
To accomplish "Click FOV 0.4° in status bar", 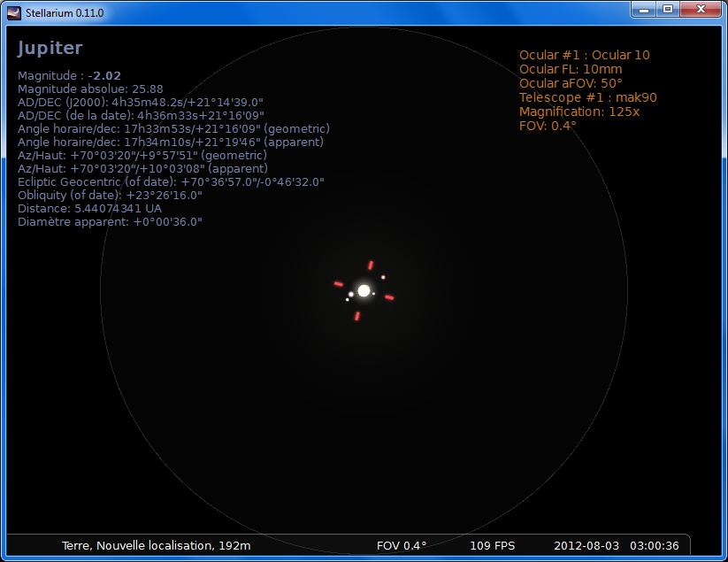I will 401,545.
